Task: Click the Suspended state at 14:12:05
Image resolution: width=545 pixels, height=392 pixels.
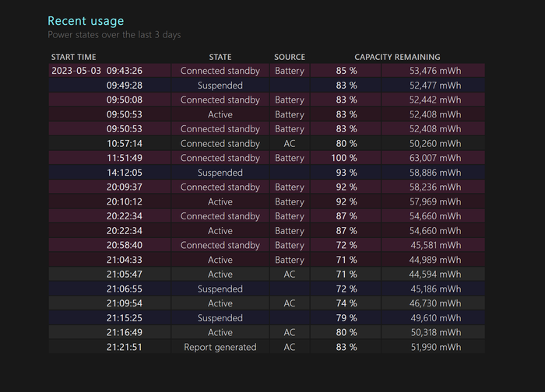Action: point(220,173)
